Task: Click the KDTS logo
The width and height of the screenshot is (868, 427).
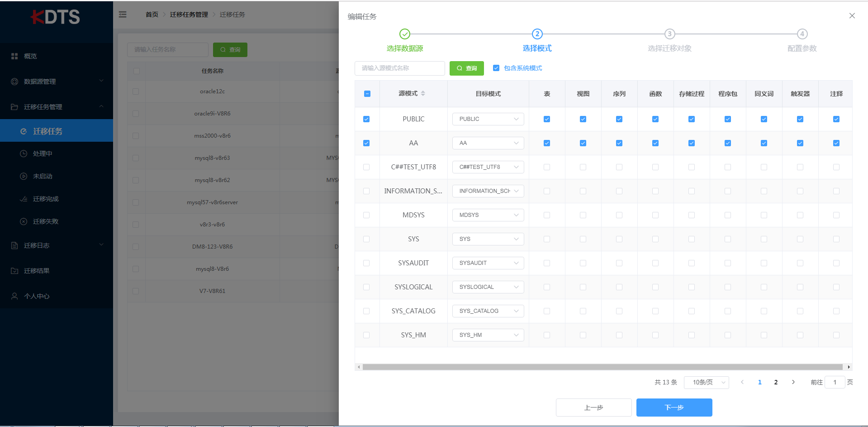Action: pos(55,17)
